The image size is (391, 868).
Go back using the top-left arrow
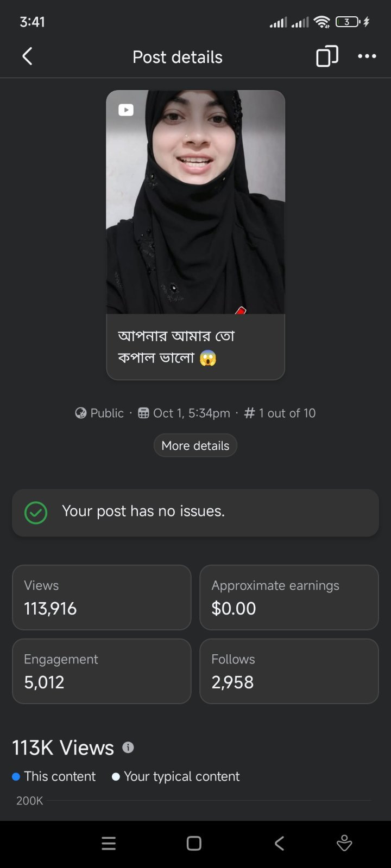pos(27,56)
